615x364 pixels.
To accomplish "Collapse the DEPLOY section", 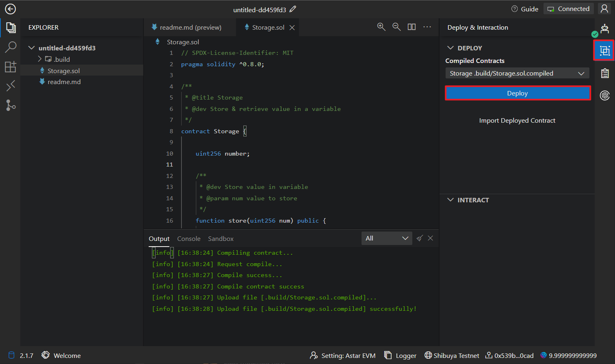I will point(450,48).
